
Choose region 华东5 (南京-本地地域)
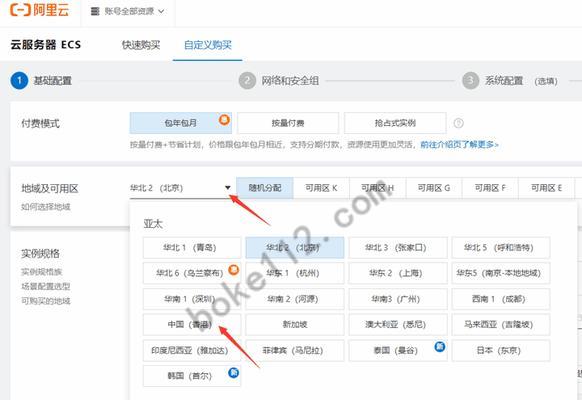coord(501,273)
